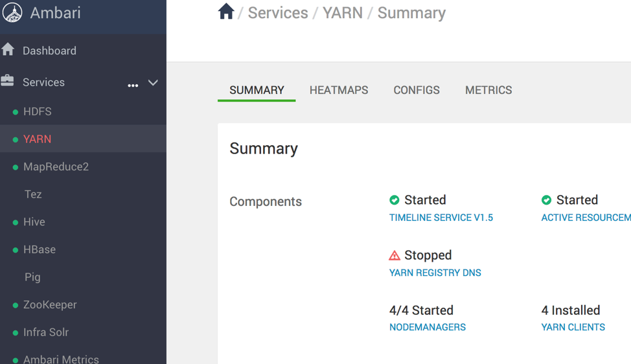Collapse the Services list chevron
The height and width of the screenshot is (364, 631).
153,83
